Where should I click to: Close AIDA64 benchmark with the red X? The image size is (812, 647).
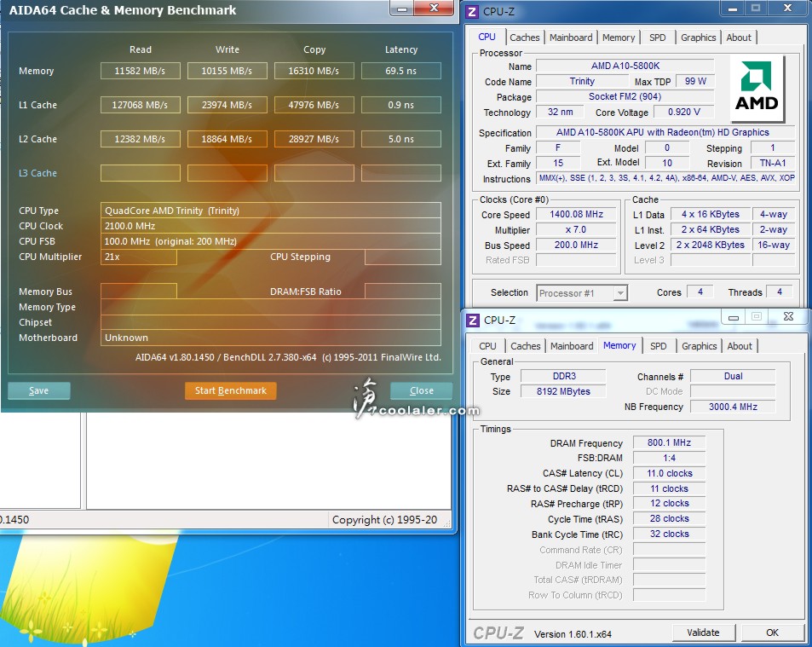[435, 8]
